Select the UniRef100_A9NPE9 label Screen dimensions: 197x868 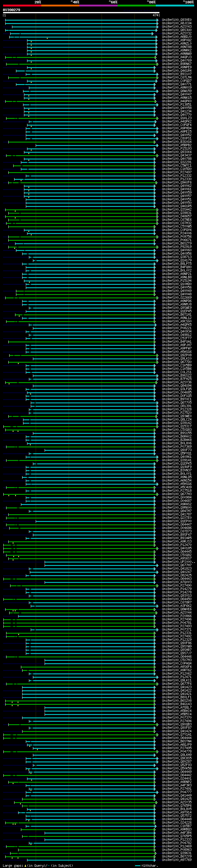(x=176, y=67)
